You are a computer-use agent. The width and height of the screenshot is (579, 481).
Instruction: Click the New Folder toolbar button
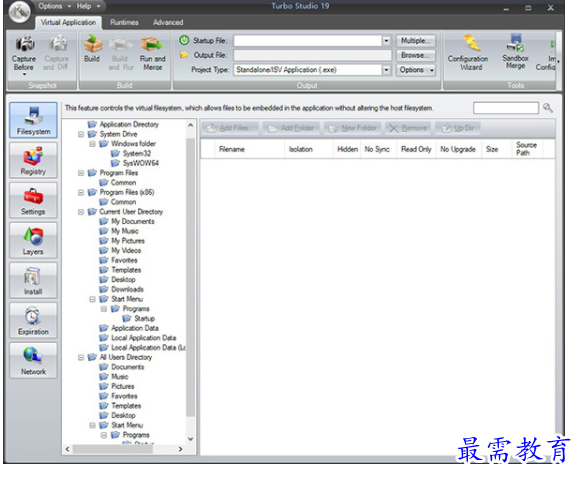click(353, 128)
